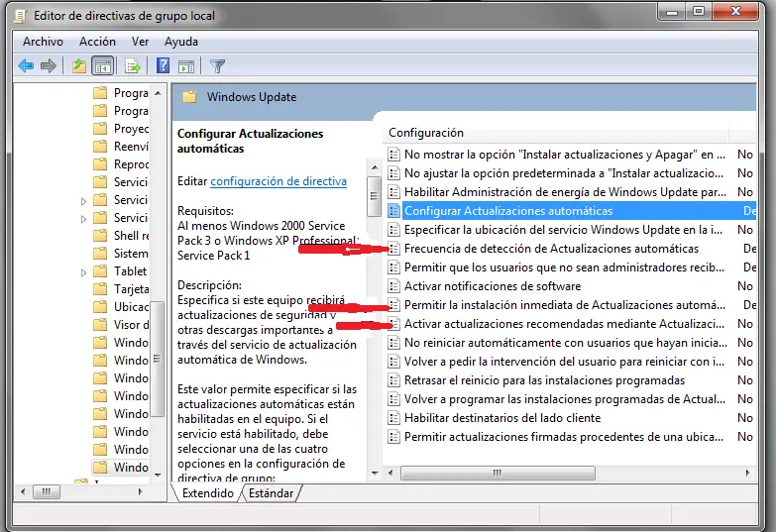Viewport: 776px width, 532px height.
Task: Toggle the console tree pane icon
Action: point(103,65)
